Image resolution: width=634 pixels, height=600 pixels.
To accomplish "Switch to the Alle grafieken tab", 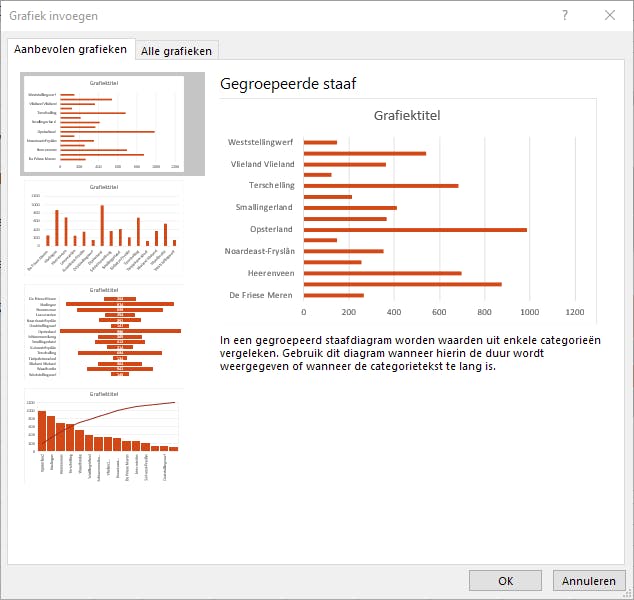I will (176, 51).
